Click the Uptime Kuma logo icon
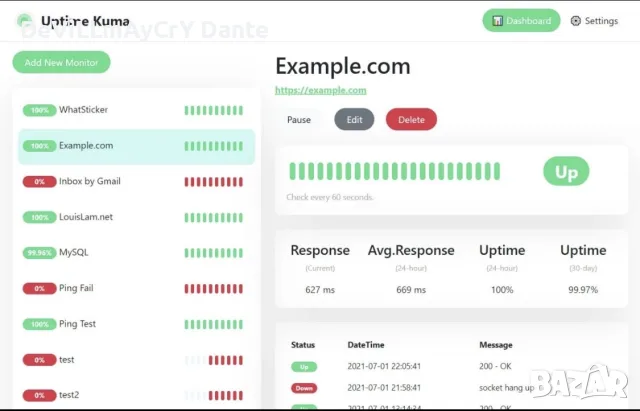This screenshot has width=640, height=411. (x=24, y=20)
